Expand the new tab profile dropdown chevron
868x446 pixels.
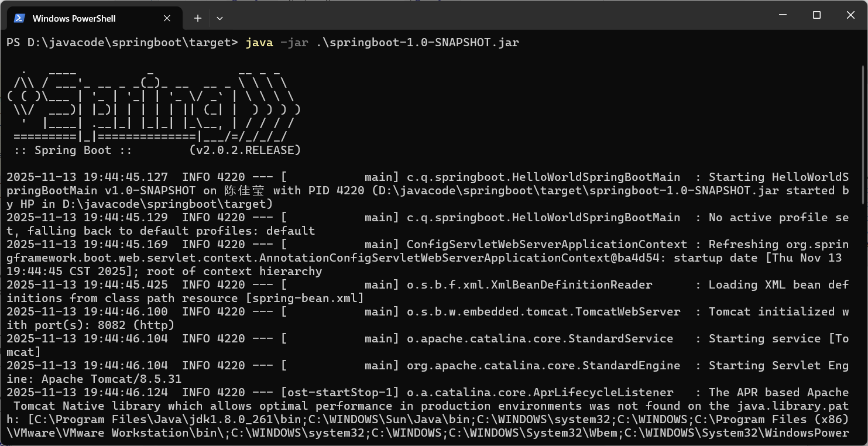219,18
